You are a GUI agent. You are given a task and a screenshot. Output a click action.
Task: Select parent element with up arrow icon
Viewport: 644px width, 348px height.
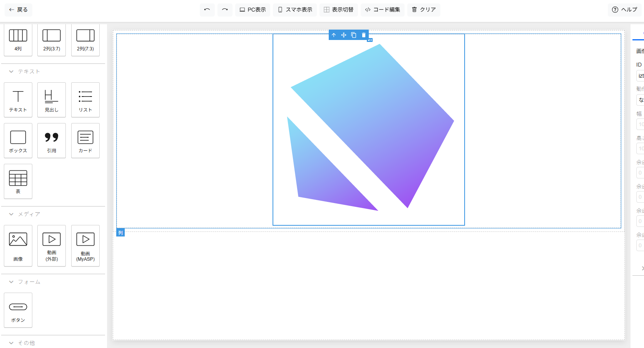[334, 35]
